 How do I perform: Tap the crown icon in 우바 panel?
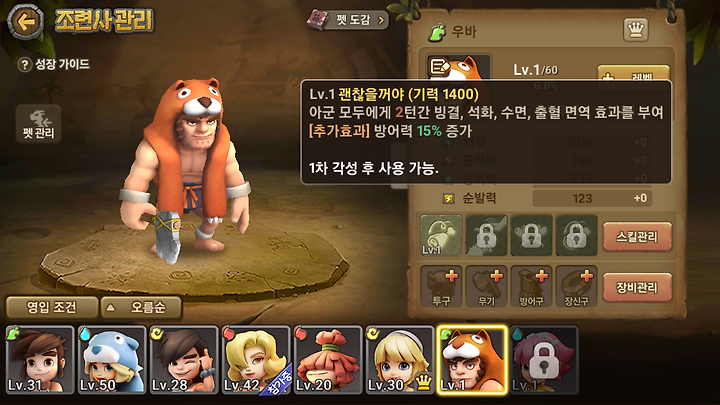(x=636, y=30)
